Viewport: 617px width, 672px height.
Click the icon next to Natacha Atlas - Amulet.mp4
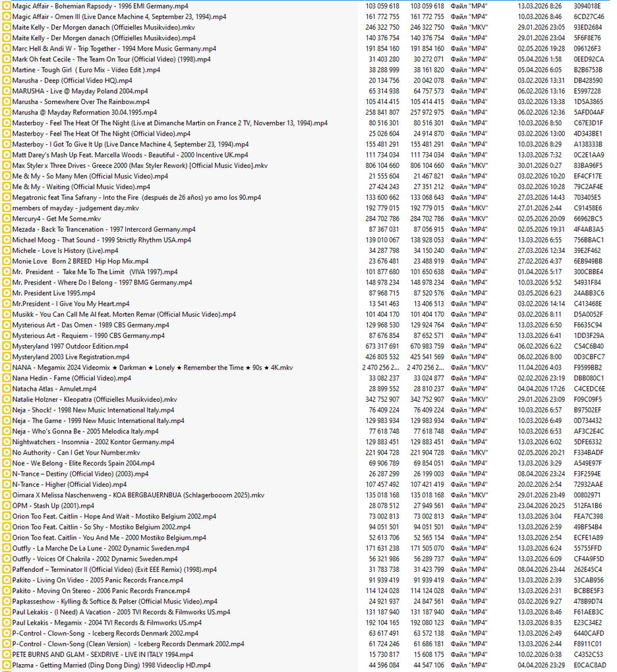coord(7,389)
